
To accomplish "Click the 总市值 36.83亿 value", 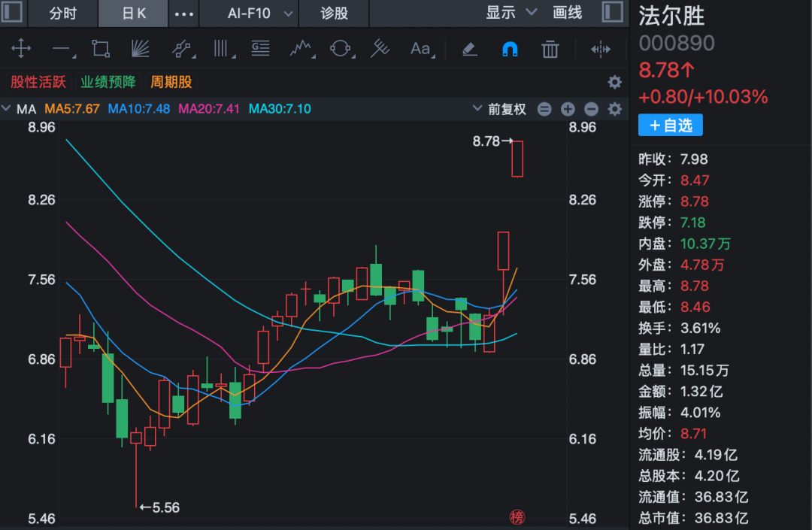I will [721, 518].
